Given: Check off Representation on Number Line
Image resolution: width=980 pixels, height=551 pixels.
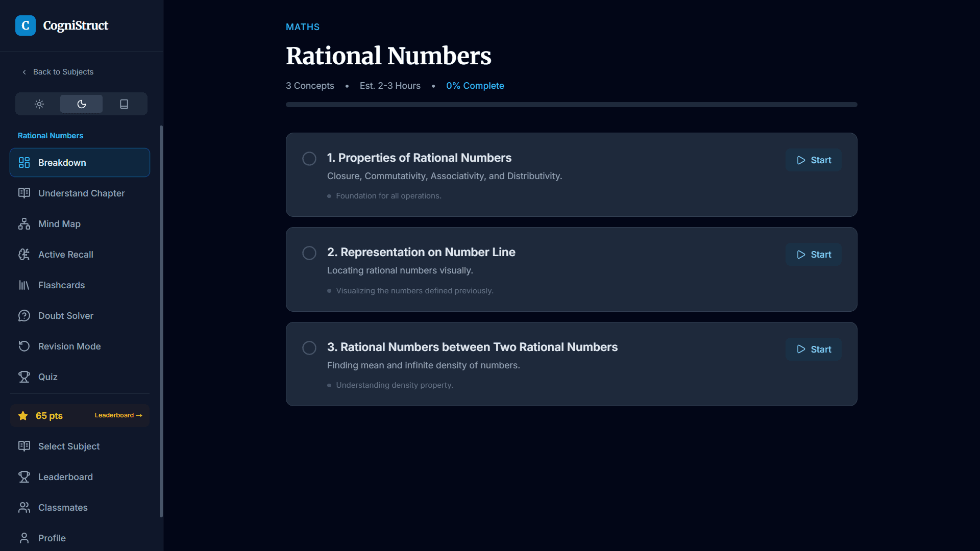Looking at the screenshot, I should 309,253.
